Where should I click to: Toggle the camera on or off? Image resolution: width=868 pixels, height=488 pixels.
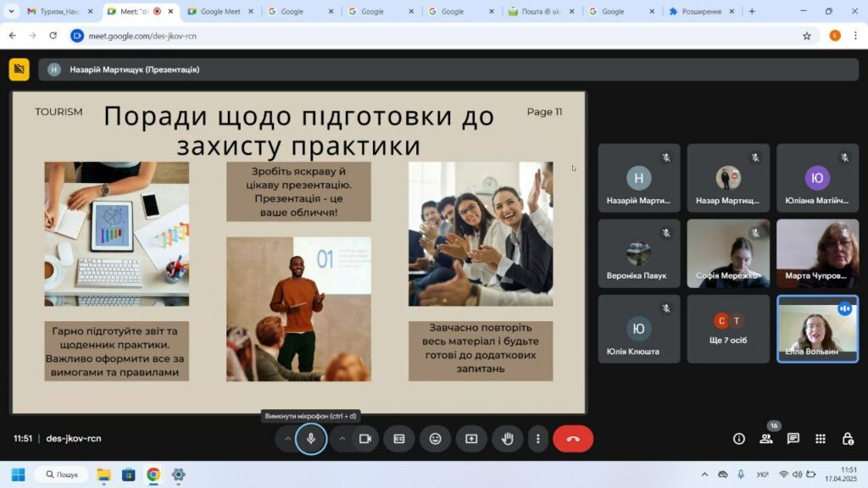pyautogui.click(x=365, y=439)
